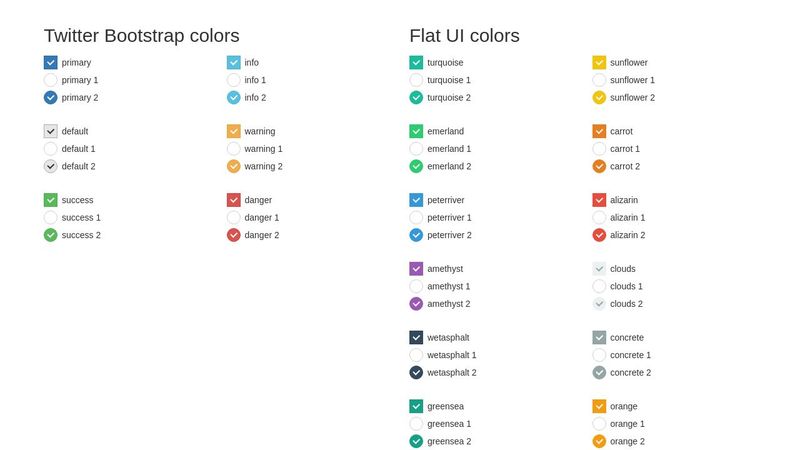Toggle the info checkbox
The width and height of the screenshot is (800, 450).
coord(234,63)
